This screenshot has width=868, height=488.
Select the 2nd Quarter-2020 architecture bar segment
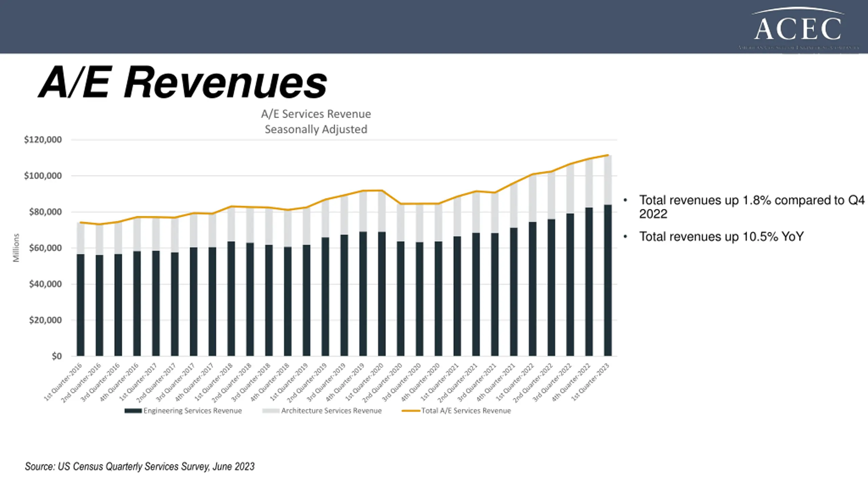click(400, 223)
